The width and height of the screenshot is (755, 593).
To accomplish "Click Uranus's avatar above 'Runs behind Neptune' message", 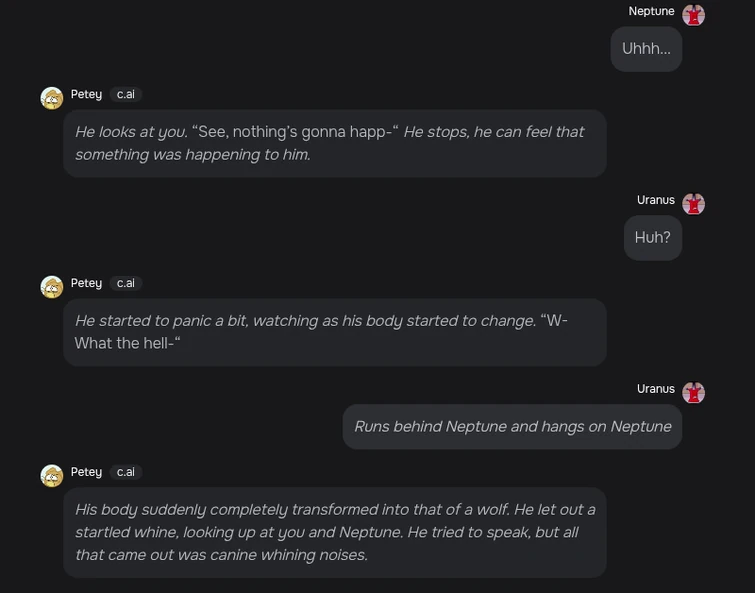I will [693, 393].
